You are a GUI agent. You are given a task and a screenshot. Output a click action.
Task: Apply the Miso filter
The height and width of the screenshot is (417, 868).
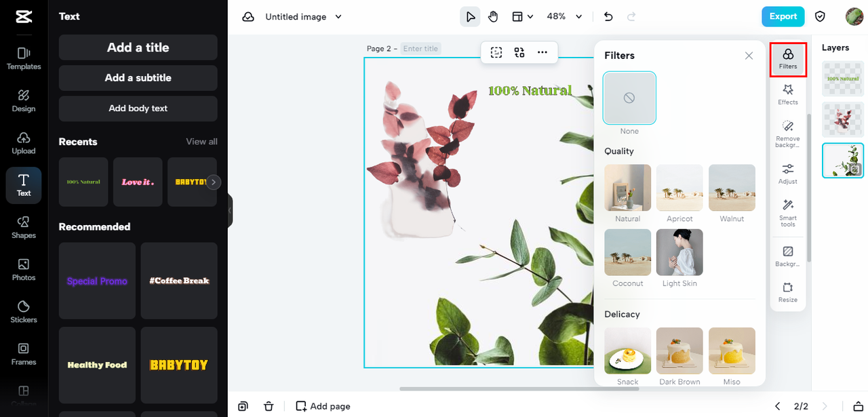point(732,351)
